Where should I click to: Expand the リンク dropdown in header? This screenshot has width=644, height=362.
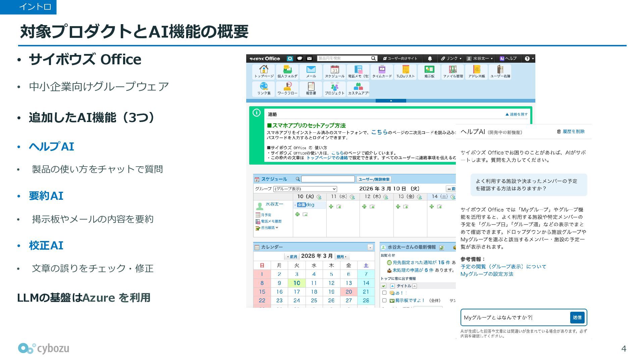tap(451, 59)
